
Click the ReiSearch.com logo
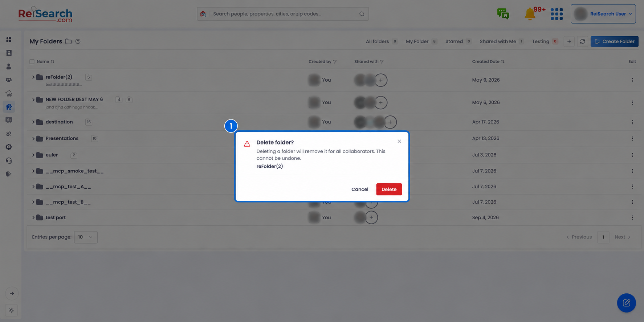pos(45,14)
